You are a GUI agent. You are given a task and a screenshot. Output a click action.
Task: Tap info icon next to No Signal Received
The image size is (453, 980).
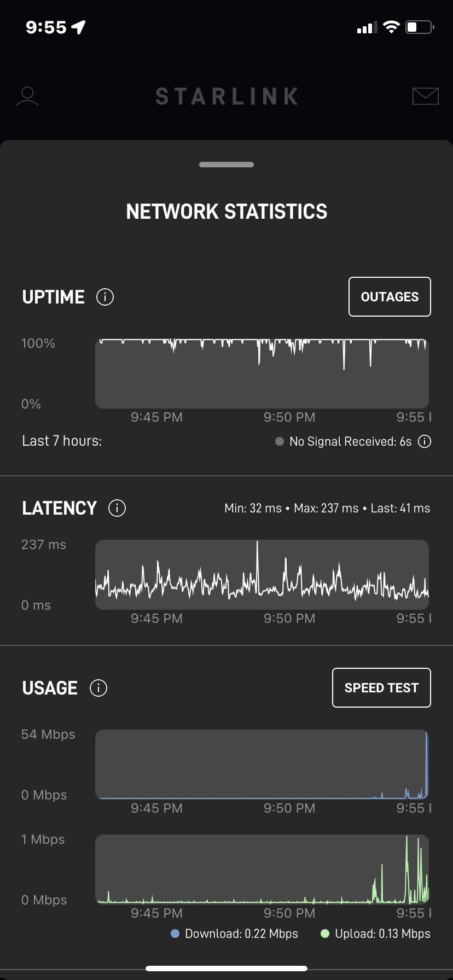click(425, 441)
